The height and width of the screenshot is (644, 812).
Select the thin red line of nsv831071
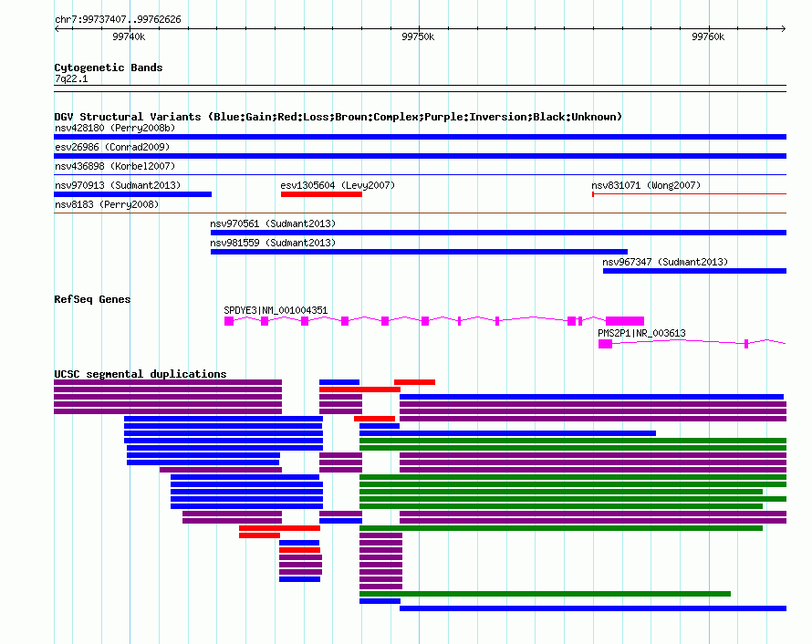pos(689,194)
